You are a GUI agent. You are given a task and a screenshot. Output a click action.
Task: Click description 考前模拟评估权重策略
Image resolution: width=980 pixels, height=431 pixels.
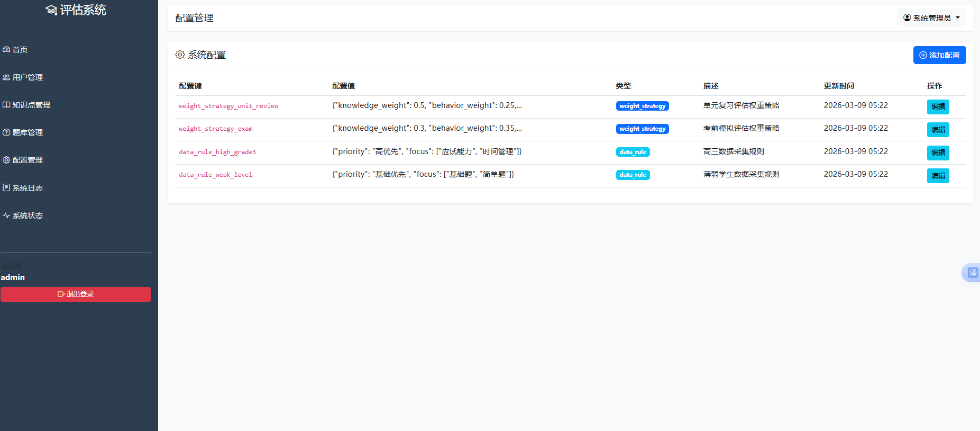click(741, 128)
